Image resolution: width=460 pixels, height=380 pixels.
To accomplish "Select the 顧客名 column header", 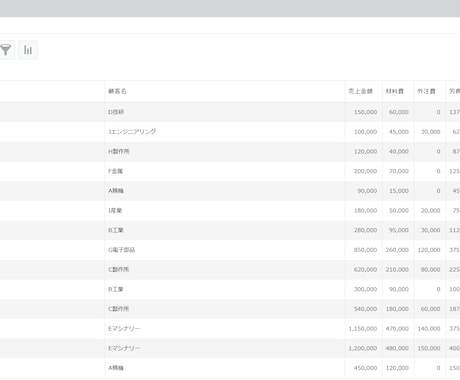I will pyautogui.click(x=117, y=91).
